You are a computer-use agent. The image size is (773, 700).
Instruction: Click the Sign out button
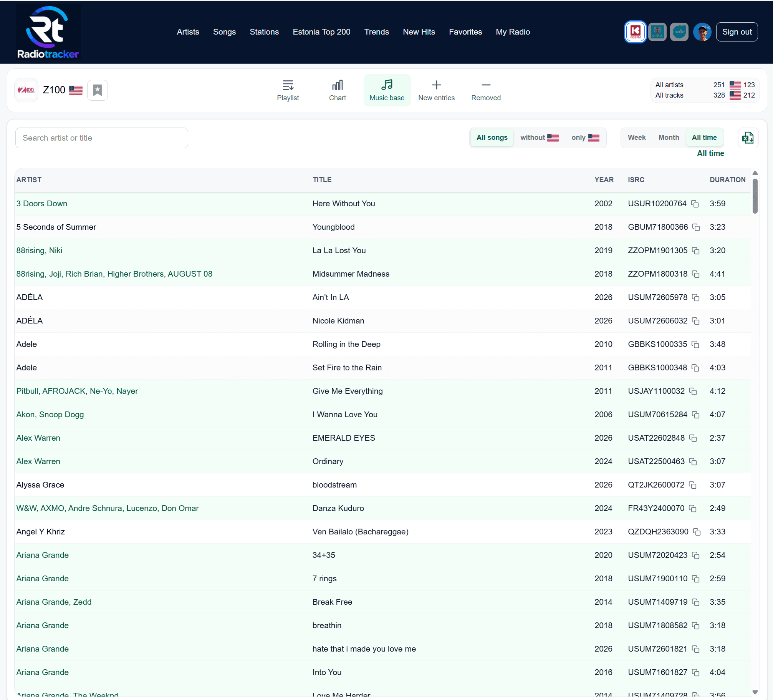737,32
